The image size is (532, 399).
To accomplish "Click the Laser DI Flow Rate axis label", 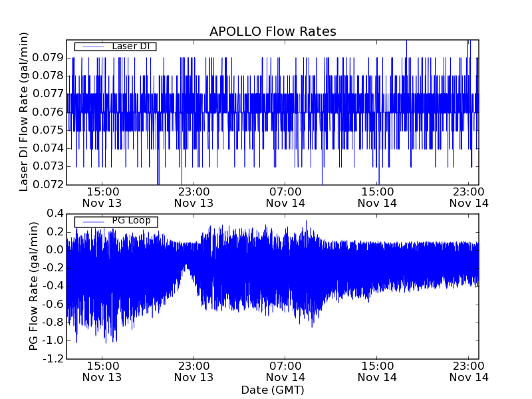I will (23, 112).
